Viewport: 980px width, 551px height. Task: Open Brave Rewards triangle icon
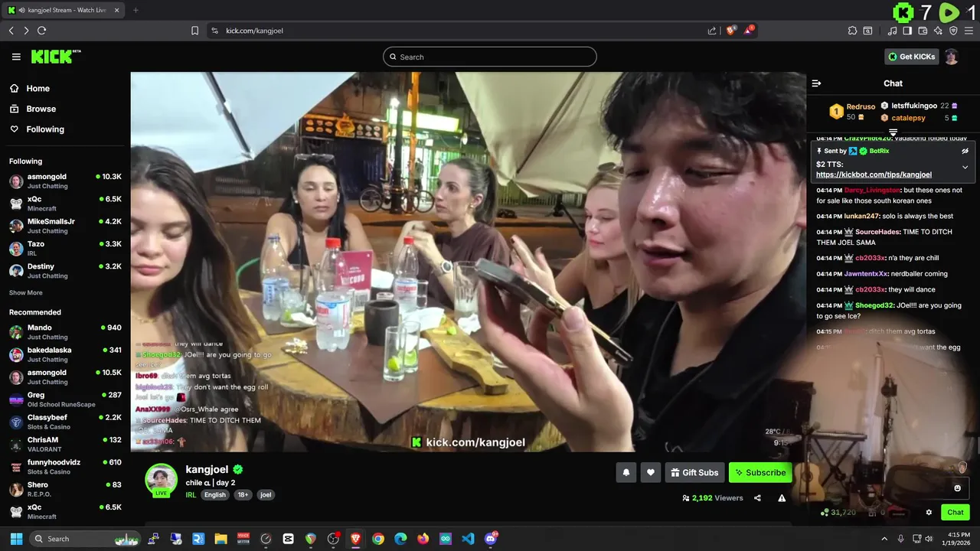point(750,30)
